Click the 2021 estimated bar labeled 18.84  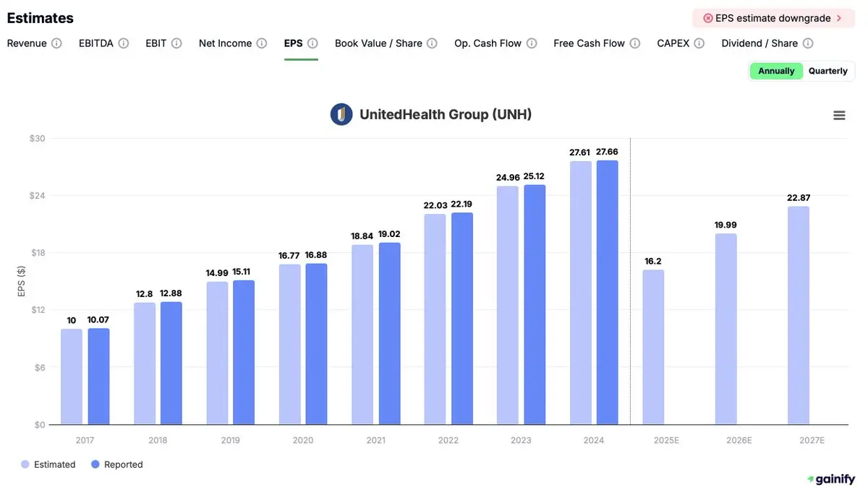point(362,335)
